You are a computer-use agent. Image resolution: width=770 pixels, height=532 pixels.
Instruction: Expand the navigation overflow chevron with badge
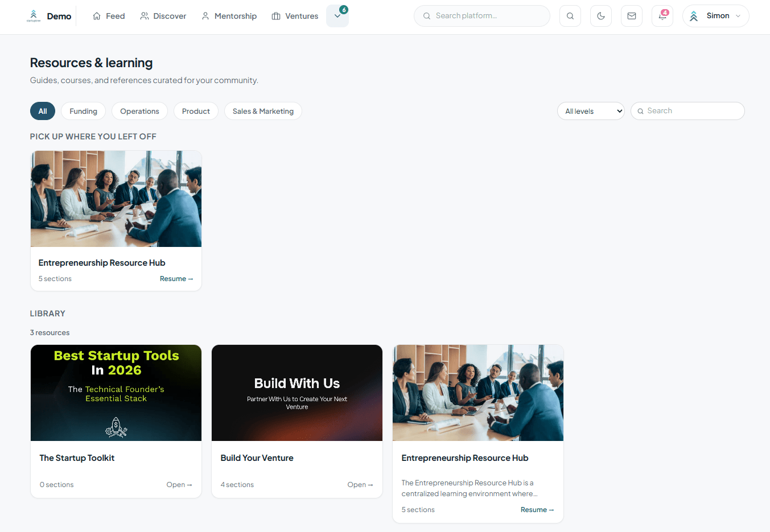point(337,16)
